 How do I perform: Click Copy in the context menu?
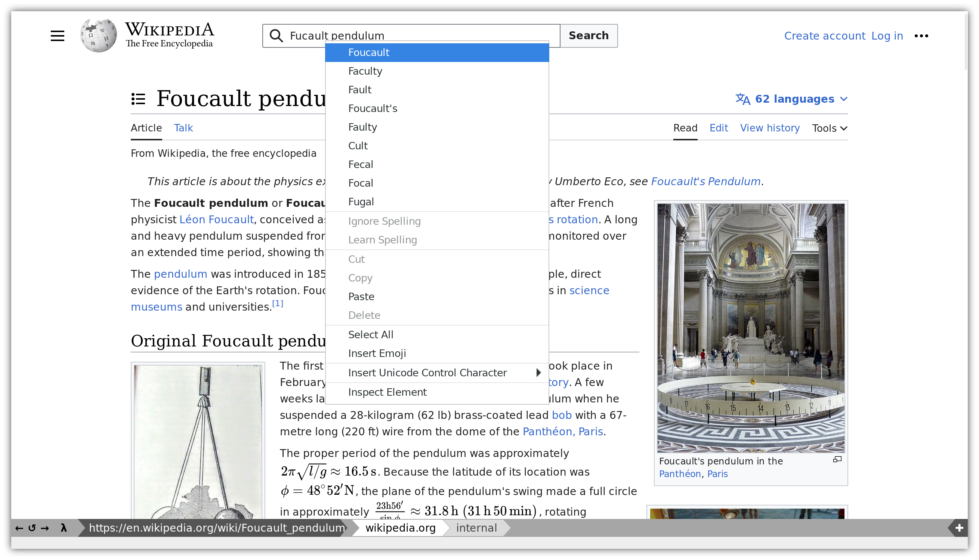(x=437, y=278)
